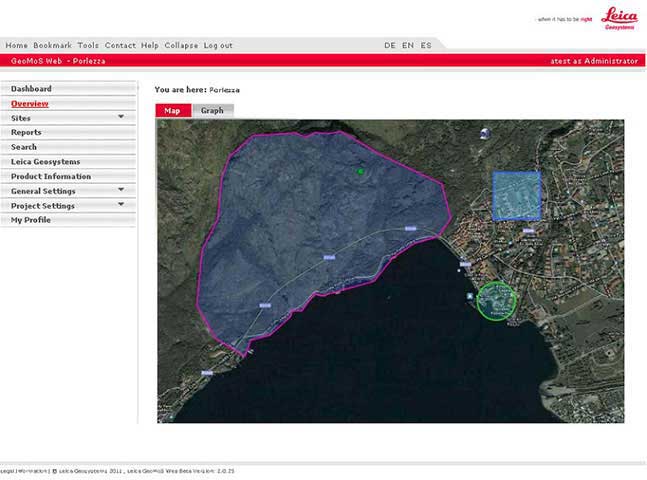Open the Legal Information footer link
Viewport: 647px width, 480px height.
(24, 471)
